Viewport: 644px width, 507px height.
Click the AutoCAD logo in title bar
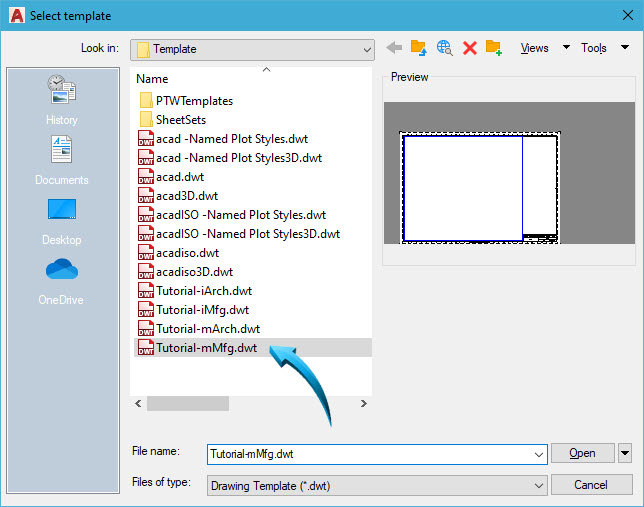17,16
